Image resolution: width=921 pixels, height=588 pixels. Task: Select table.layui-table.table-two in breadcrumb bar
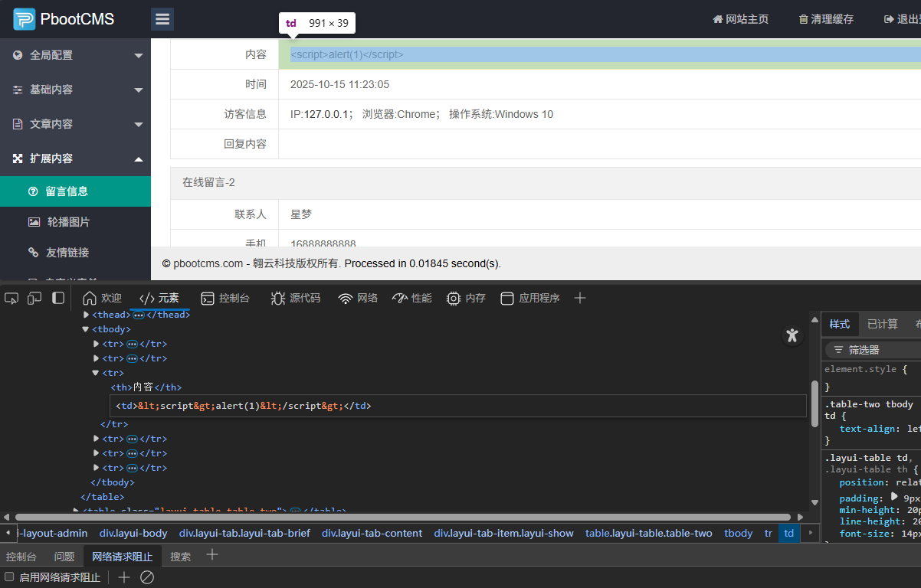(x=648, y=533)
